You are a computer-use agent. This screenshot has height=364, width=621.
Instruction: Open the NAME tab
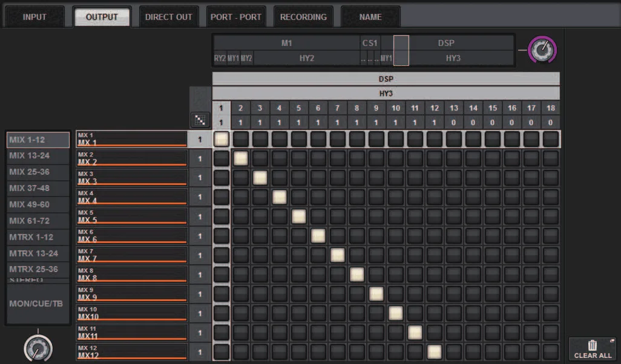coord(370,17)
